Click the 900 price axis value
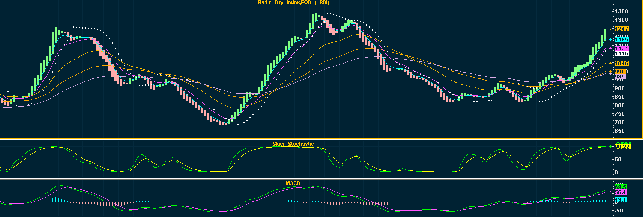Image resolution: width=644 pixels, height=218 pixels. 620,88
